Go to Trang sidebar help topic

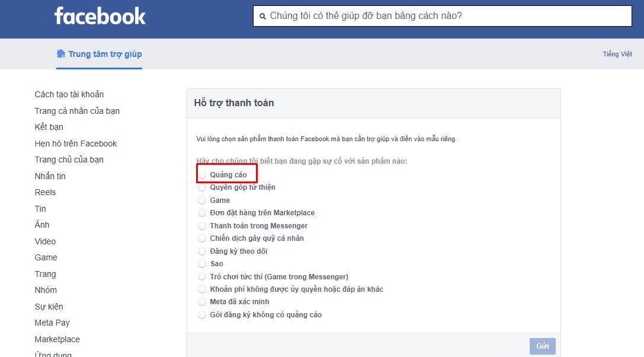tap(45, 274)
